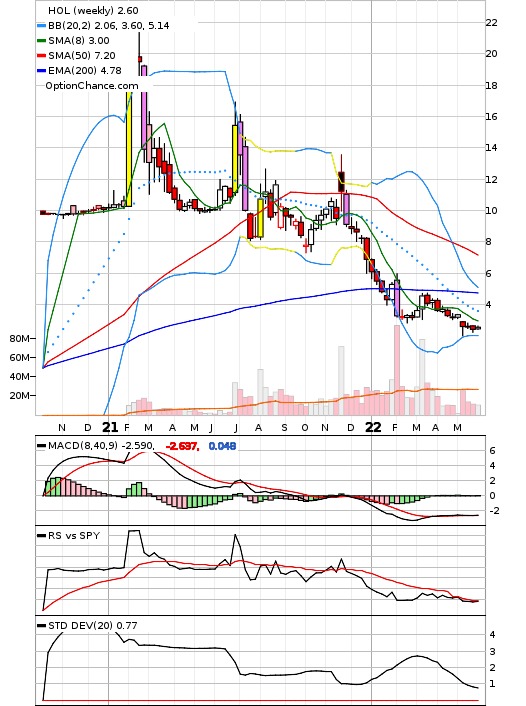Click the EMA(200) 4.78 legend text
Viewport: 526px width, 706px height.
(85, 70)
